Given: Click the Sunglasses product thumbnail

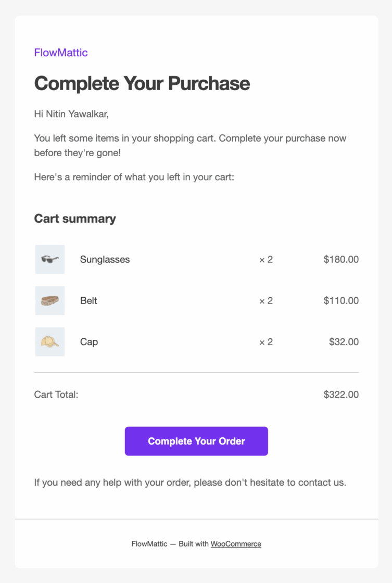Looking at the screenshot, I should pyautogui.click(x=50, y=259).
